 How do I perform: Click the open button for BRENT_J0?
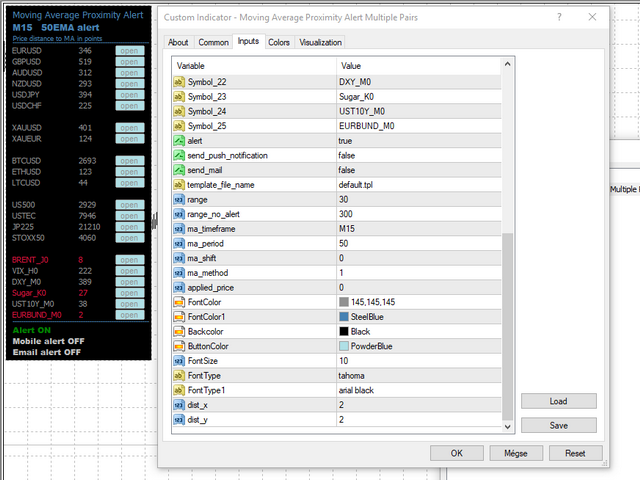130,260
